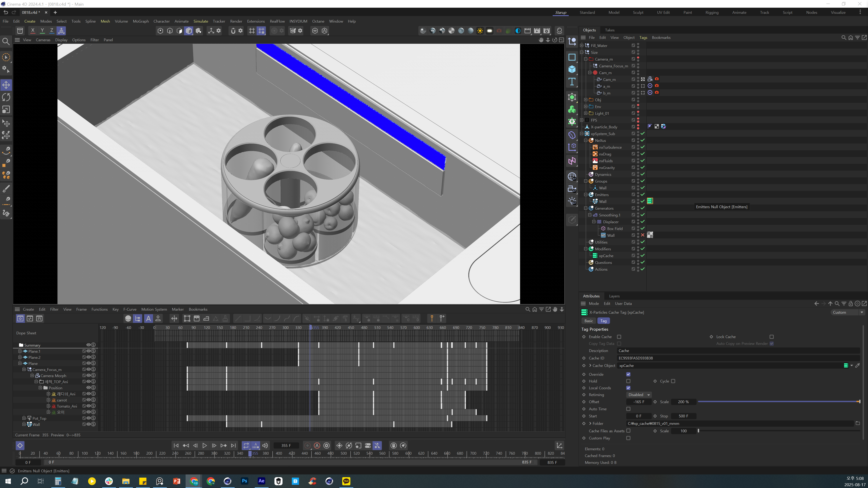Click the viewport hamburger menu icon
The image size is (868, 488).
click(17, 40)
